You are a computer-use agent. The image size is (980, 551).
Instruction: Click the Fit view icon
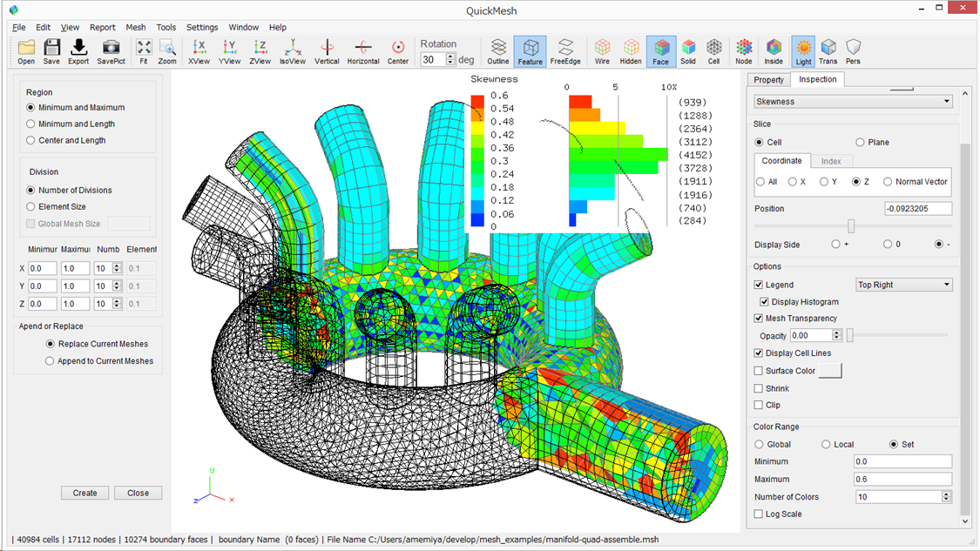[x=144, y=51]
